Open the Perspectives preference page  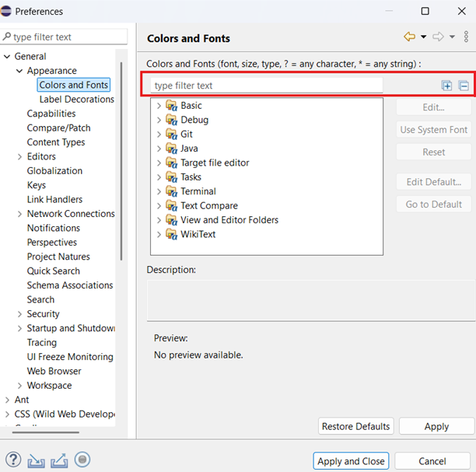52,243
